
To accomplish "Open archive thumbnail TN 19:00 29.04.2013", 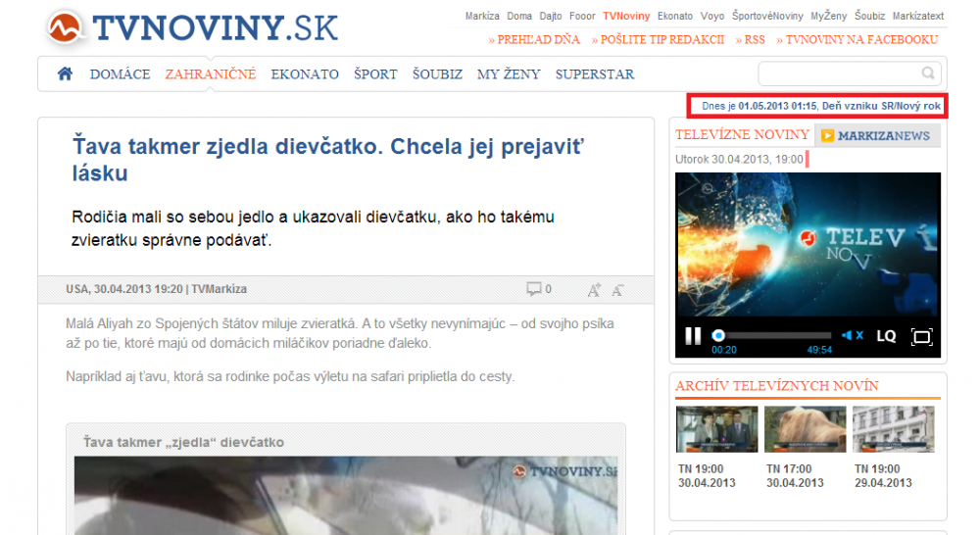I will point(893,429).
